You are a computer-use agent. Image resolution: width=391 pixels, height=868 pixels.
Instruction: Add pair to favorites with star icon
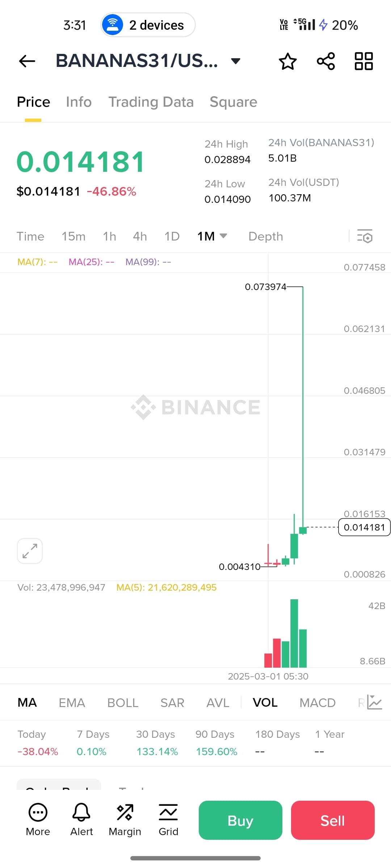(288, 61)
